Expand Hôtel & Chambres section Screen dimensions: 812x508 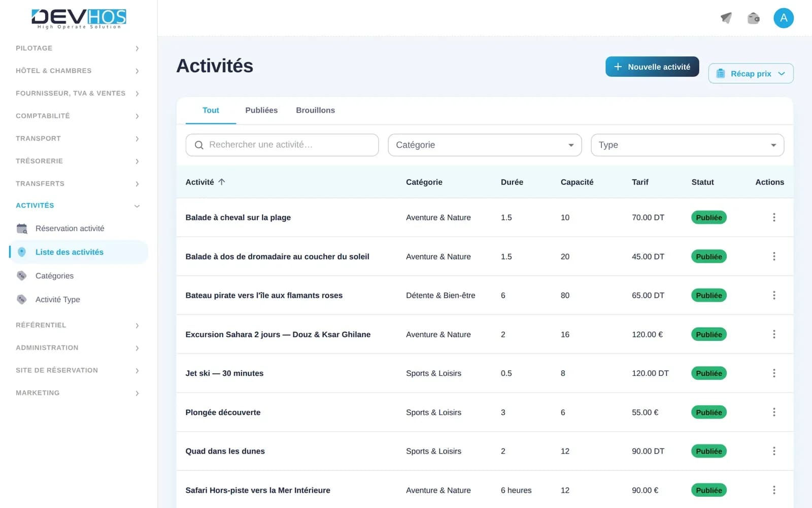pyautogui.click(x=77, y=71)
